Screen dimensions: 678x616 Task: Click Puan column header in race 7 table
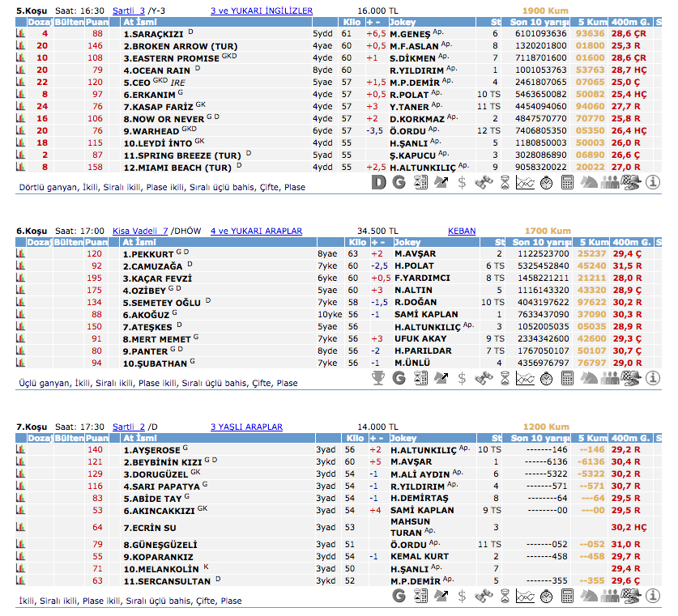pyautogui.click(x=96, y=438)
